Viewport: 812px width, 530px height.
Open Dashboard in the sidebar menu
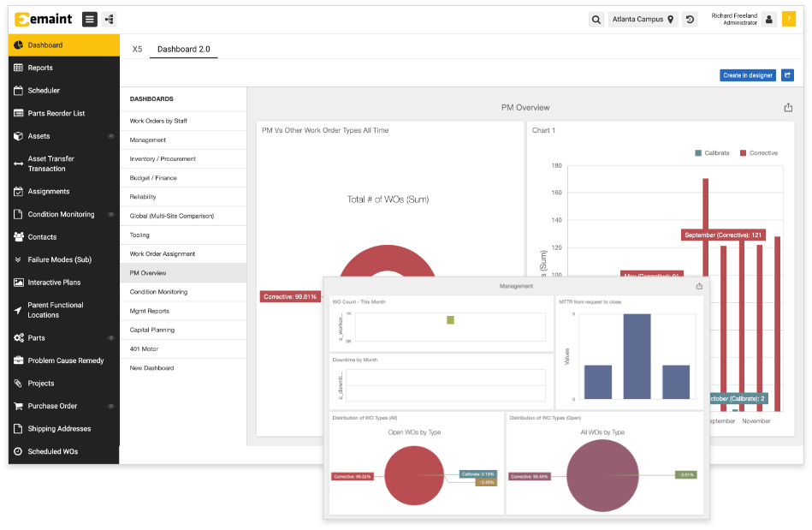tap(64, 45)
